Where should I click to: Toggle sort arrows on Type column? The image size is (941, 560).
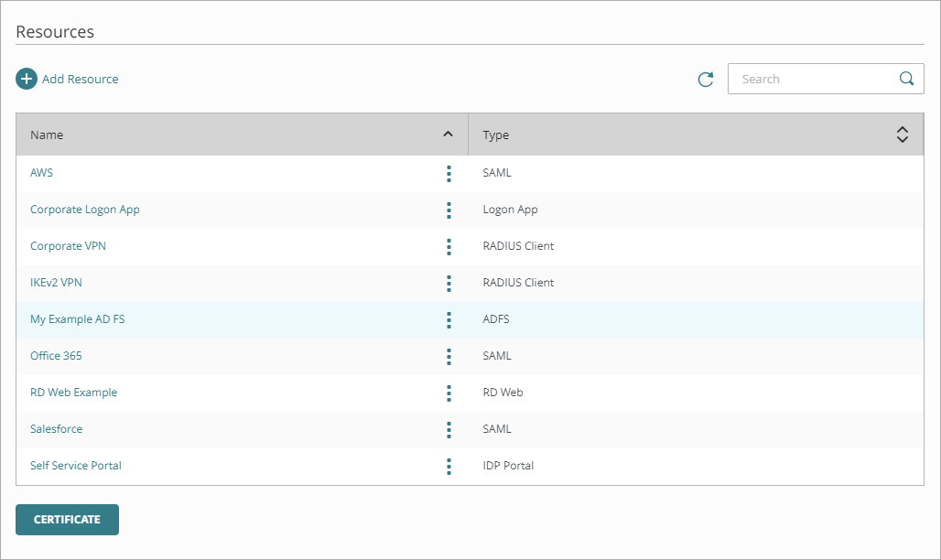pyautogui.click(x=902, y=135)
